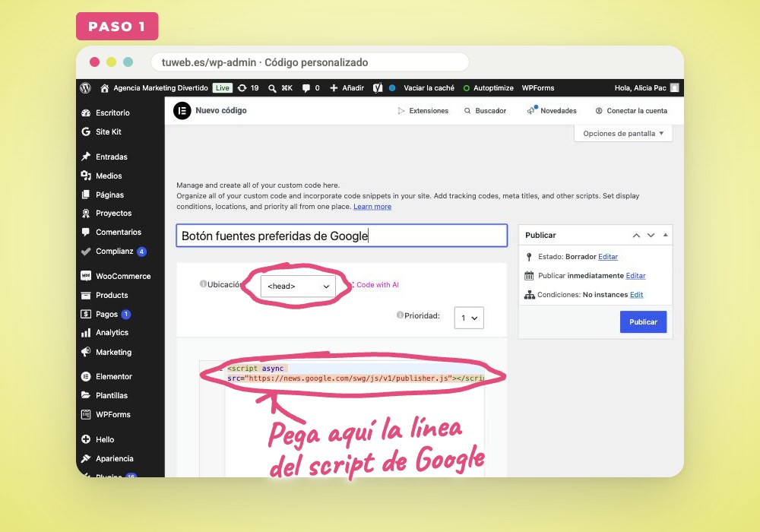Viewport: 760px width, 532px height.
Task: Move Publicar panel up with arrow
Action: (x=636, y=235)
